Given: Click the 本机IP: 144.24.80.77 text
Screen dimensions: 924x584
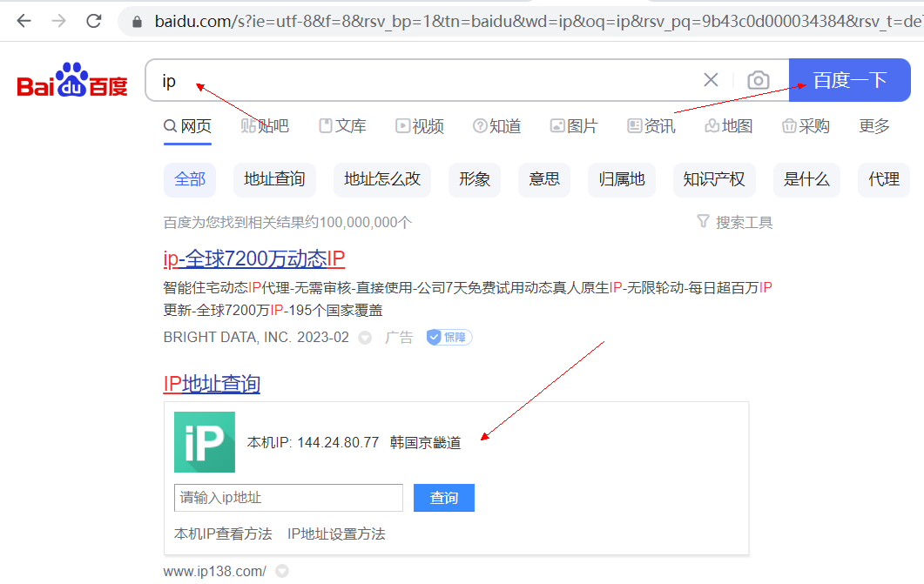Looking at the screenshot, I should 313,443.
